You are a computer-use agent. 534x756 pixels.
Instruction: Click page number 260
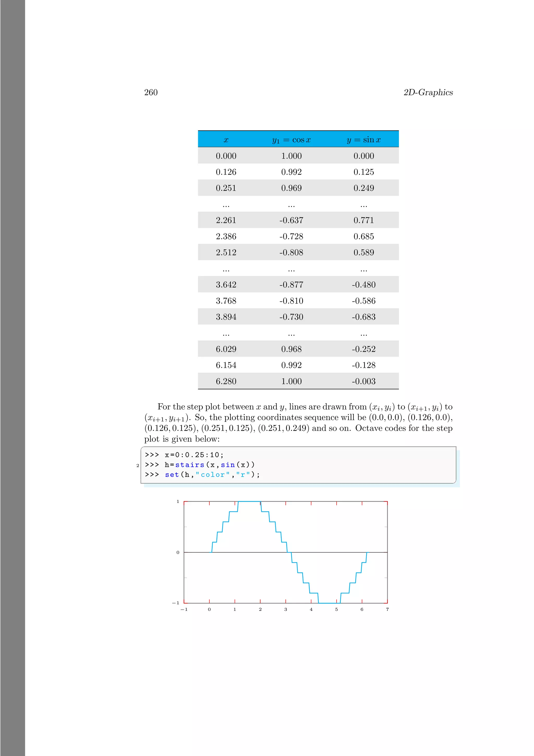point(151,93)
